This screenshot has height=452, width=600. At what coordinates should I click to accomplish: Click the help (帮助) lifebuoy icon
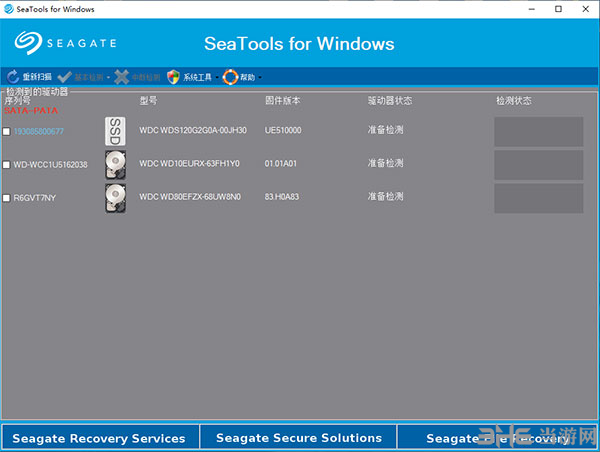230,77
